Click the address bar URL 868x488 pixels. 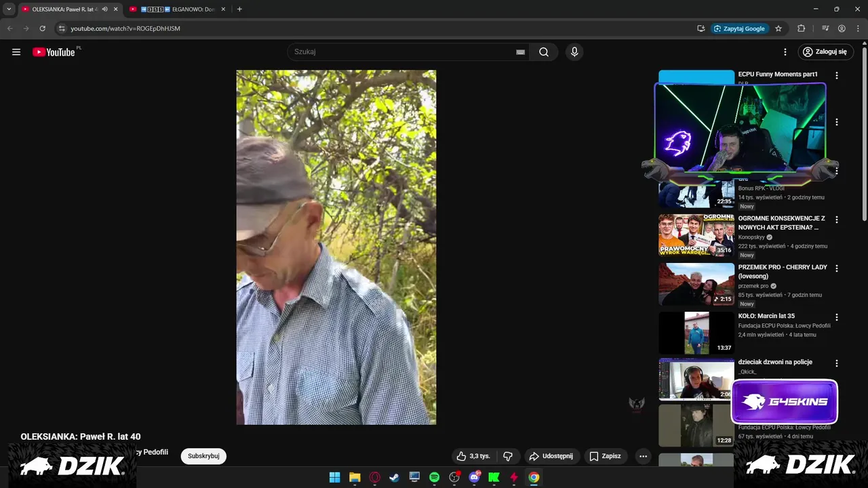point(125,28)
